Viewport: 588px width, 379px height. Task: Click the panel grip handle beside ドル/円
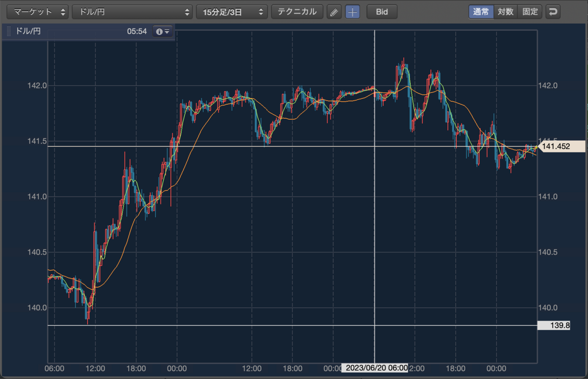click(x=8, y=31)
